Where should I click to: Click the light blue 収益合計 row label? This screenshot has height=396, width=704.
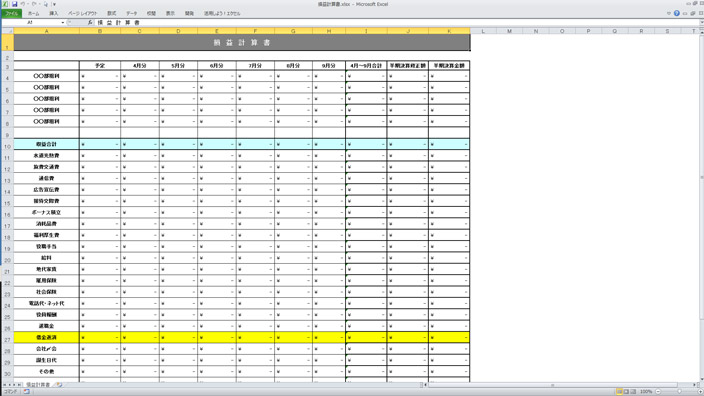(x=46, y=144)
